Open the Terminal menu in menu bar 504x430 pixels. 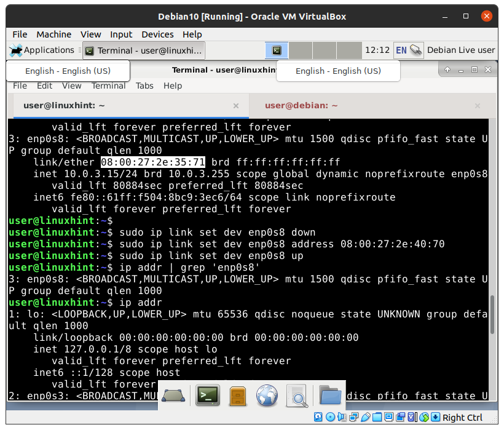[109, 86]
